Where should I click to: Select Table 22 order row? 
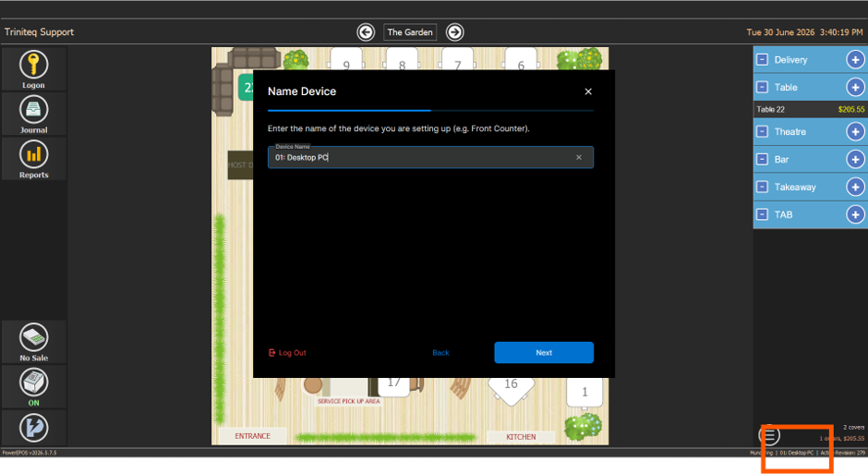click(811, 109)
